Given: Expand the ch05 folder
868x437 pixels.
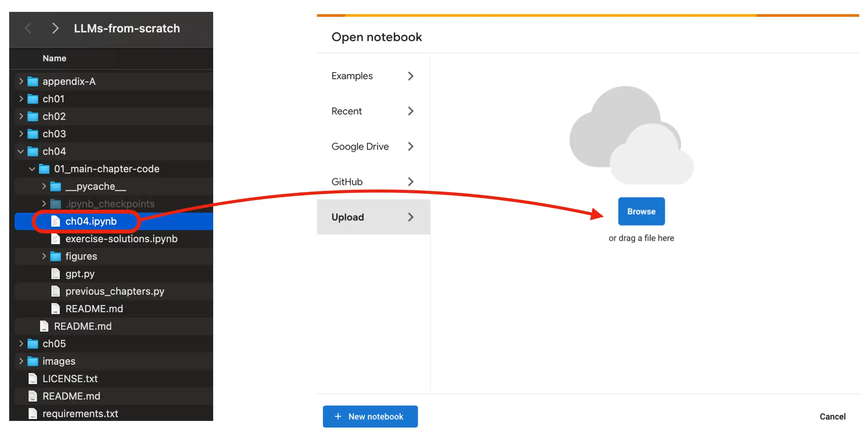Looking at the screenshot, I should (x=21, y=344).
